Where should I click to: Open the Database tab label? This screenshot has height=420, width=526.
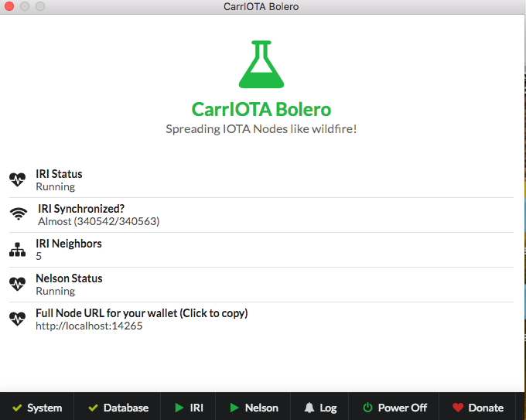tap(126, 408)
